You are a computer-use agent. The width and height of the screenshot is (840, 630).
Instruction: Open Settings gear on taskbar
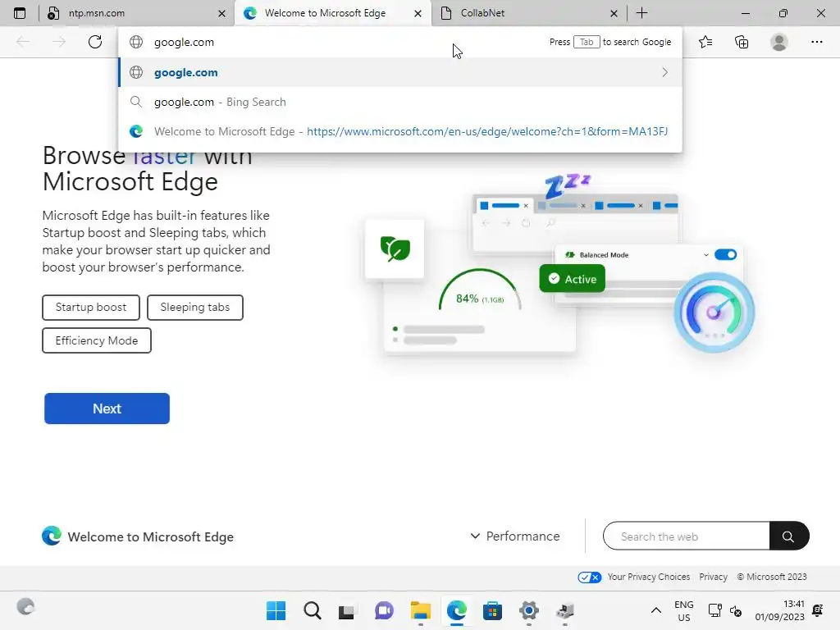529,610
